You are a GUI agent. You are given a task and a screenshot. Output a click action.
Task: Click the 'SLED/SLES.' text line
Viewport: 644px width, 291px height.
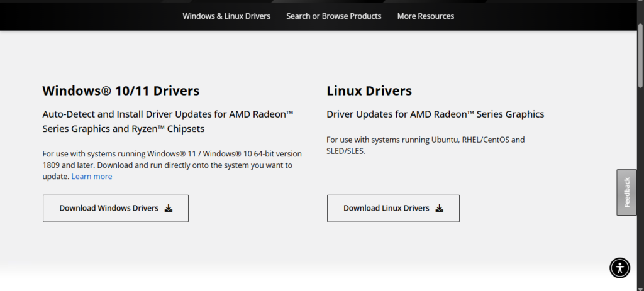click(x=345, y=151)
